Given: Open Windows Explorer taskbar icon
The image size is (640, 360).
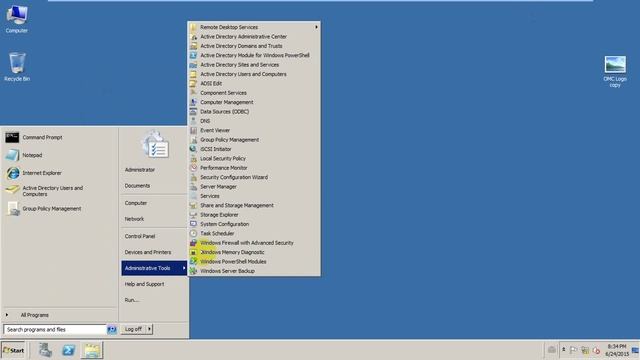Looking at the screenshot, I should pos(92,350).
